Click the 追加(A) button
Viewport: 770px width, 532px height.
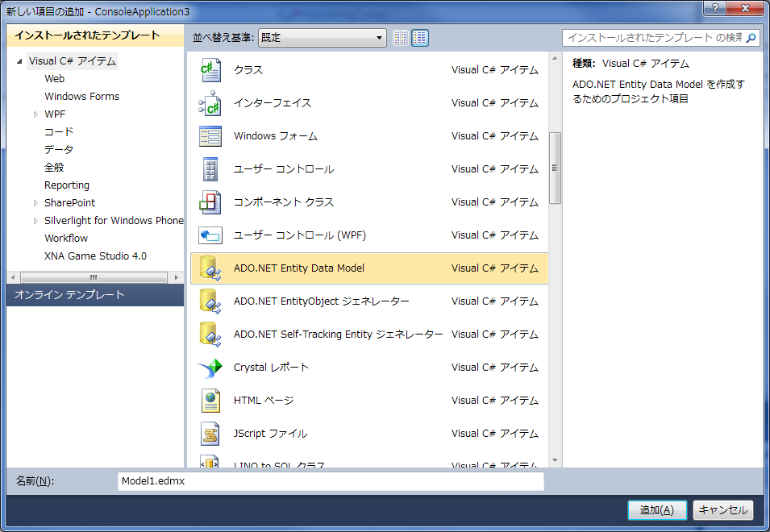point(657,510)
